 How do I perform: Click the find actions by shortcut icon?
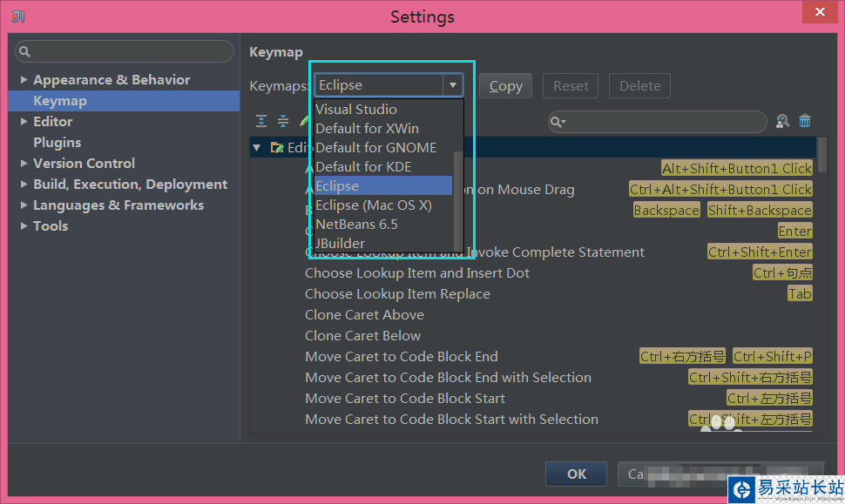click(782, 121)
